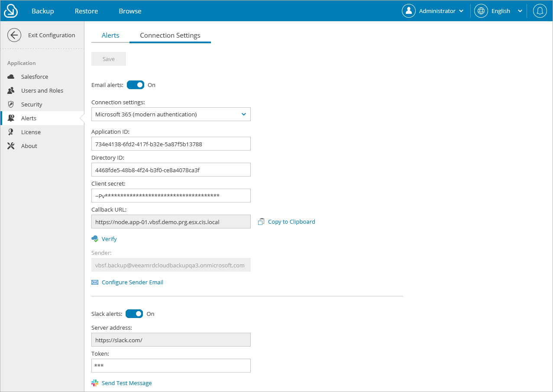This screenshot has height=392, width=553.
Task: Click the globe language icon
Action: coord(481,11)
